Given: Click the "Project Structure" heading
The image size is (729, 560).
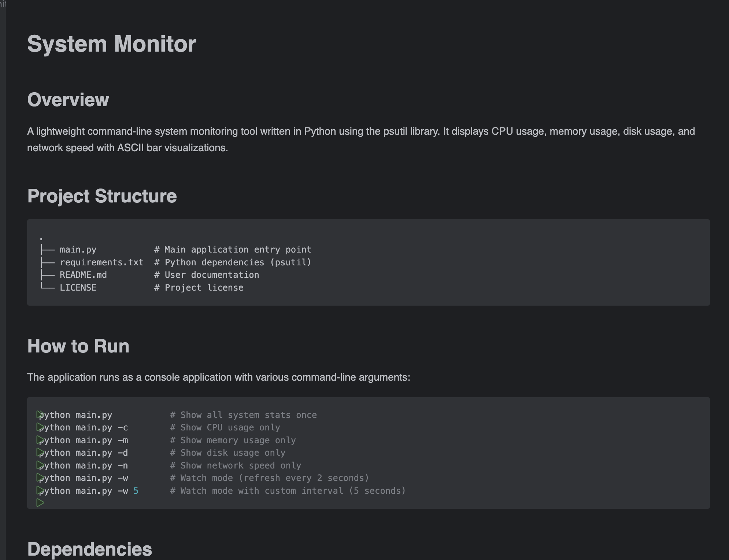Looking at the screenshot, I should [x=102, y=196].
